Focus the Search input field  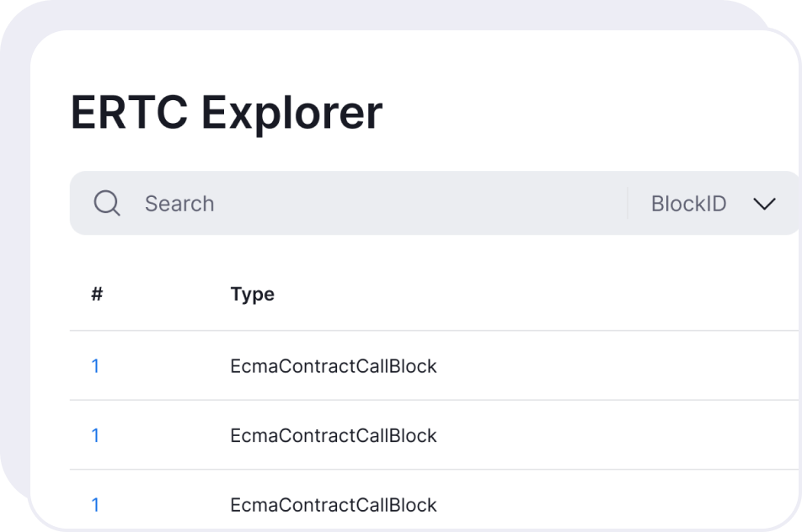coord(379,203)
